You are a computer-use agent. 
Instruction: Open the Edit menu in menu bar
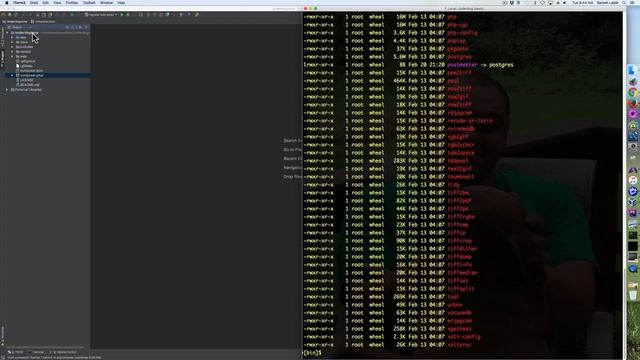click(45, 2)
